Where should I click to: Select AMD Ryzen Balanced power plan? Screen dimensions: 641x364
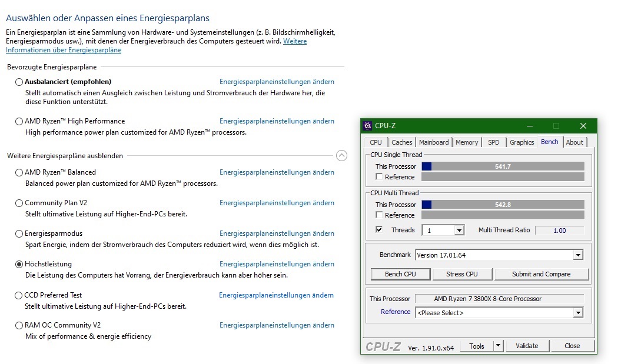(x=19, y=172)
